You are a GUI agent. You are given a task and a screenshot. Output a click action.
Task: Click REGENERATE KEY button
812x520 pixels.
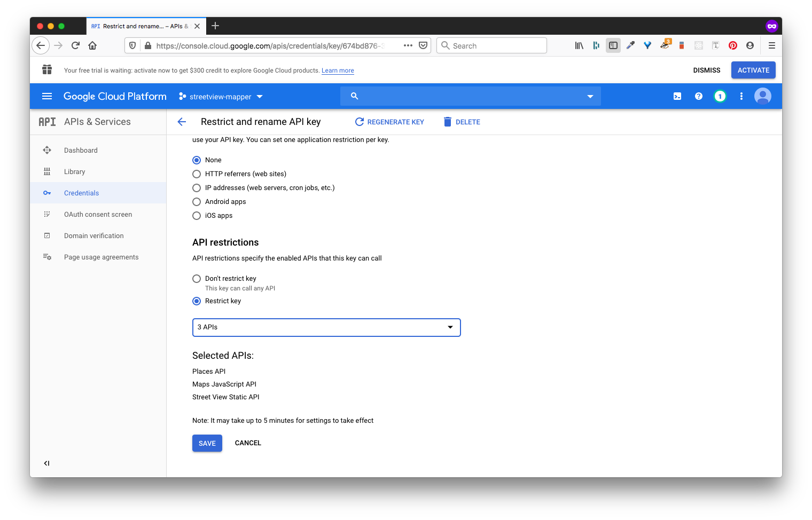tap(389, 122)
